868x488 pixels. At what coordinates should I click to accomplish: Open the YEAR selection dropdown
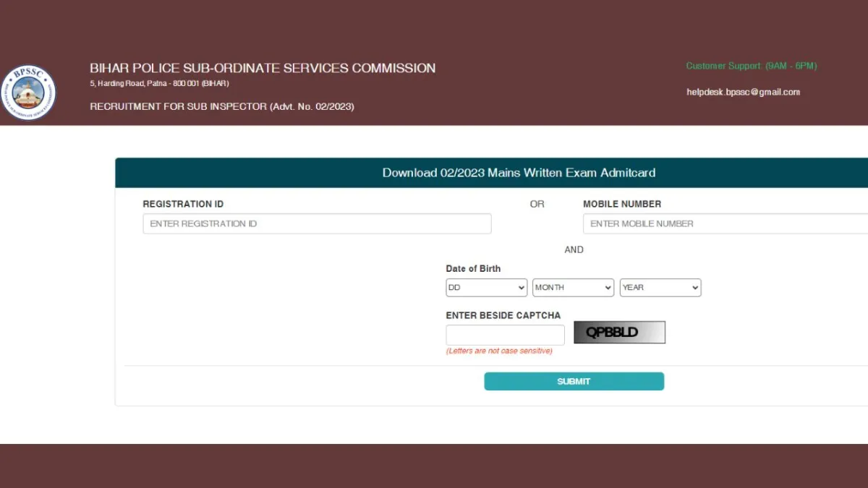(x=660, y=288)
